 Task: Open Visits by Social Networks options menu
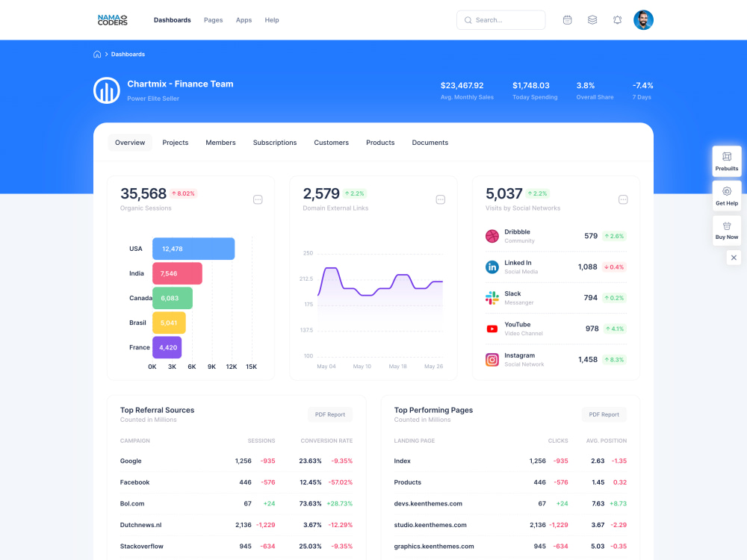(623, 199)
